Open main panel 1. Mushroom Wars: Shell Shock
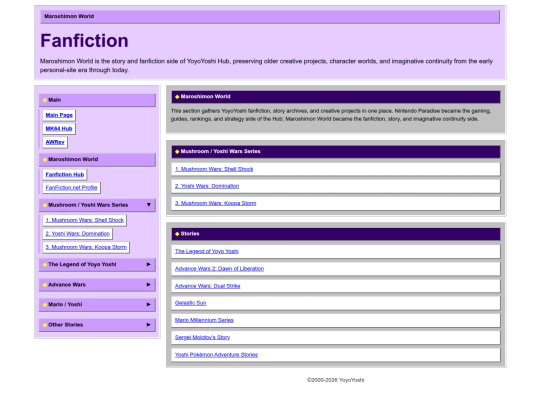The width and height of the screenshot is (540, 405). tap(214, 169)
